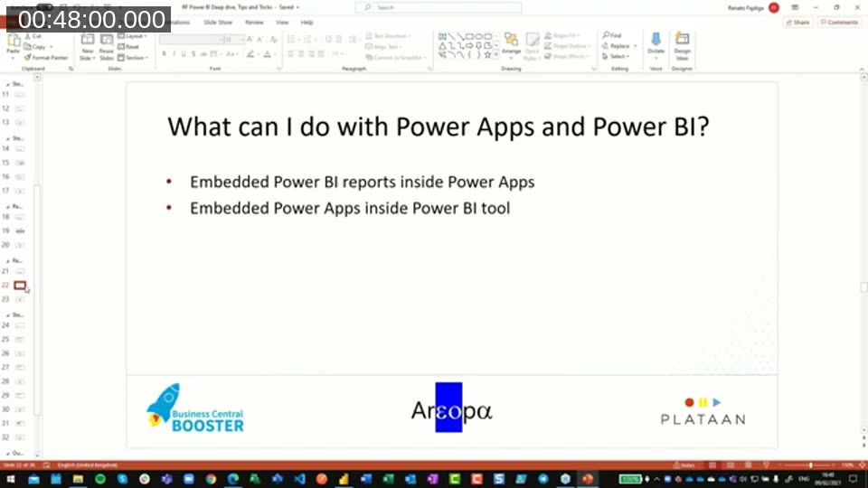
Task: Toggle text shadow formatting
Action: coord(193,54)
